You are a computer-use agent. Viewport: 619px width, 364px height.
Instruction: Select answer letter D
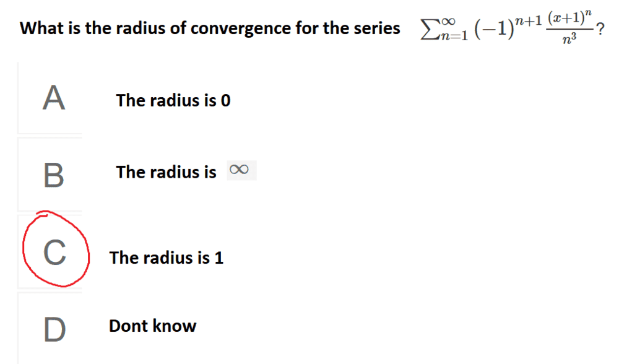pos(53,328)
